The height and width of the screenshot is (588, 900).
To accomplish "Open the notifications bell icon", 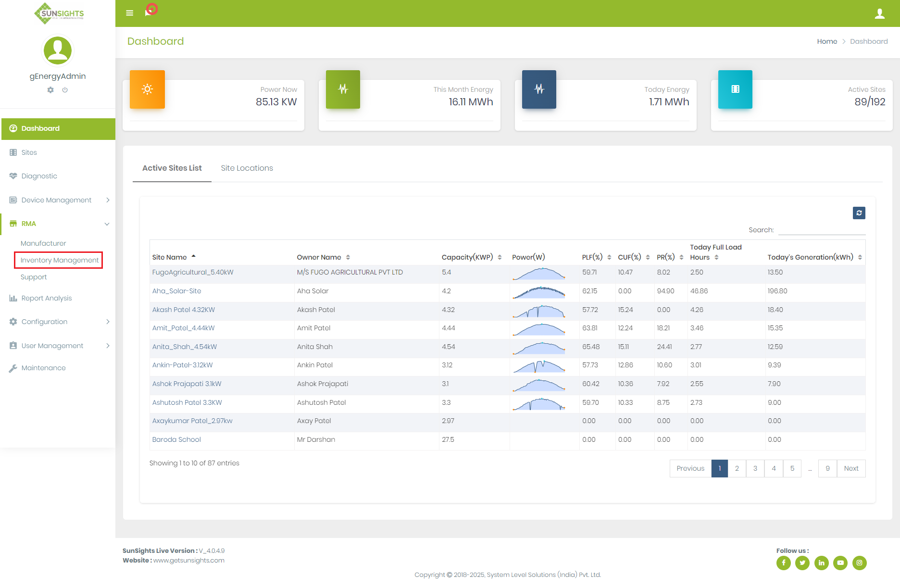I will [x=148, y=12].
